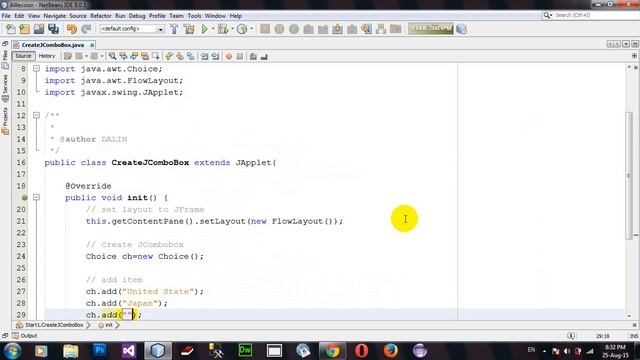Click the override glyph at line 19
This screenshot has width=640, height=360.
pyautogui.click(x=24, y=198)
